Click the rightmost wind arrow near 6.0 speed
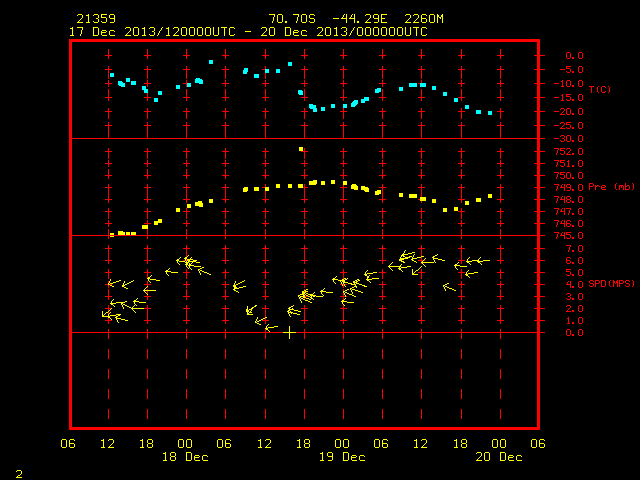 coord(483,260)
